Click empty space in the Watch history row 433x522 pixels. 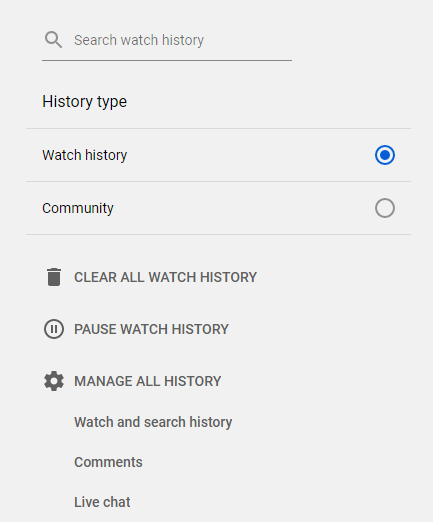[x=250, y=155]
